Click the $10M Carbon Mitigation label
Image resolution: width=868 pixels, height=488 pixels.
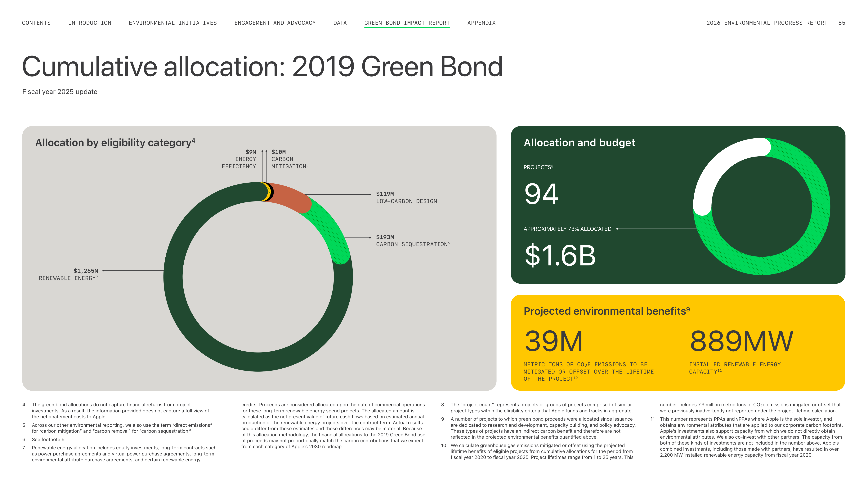pos(290,159)
